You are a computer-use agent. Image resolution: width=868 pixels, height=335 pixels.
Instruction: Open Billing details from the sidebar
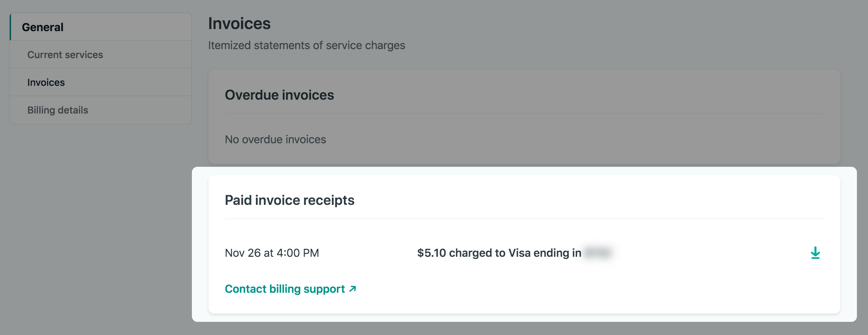57,110
